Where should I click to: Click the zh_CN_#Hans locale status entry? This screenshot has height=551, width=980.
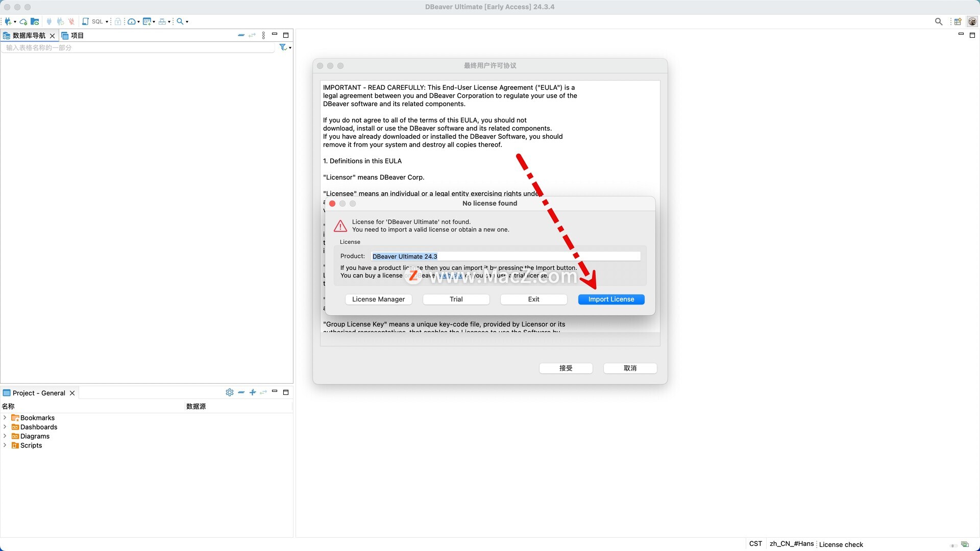pyautogui.click(x=792, y=544)
